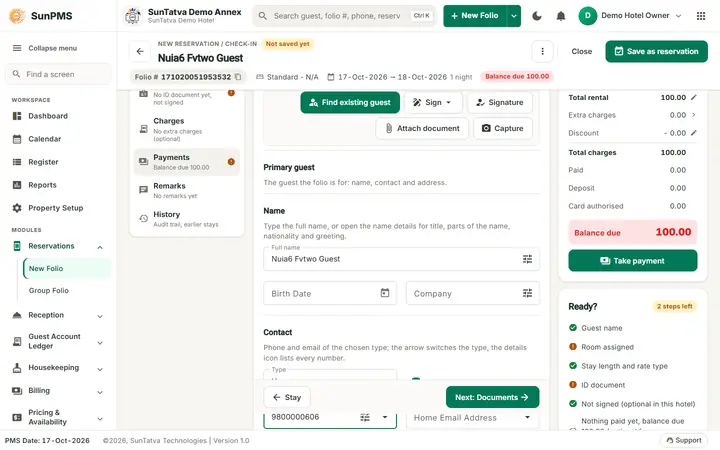Click Save as reservation
The image size is (720, 450).
pyautogui.click(x=656, y=51)
